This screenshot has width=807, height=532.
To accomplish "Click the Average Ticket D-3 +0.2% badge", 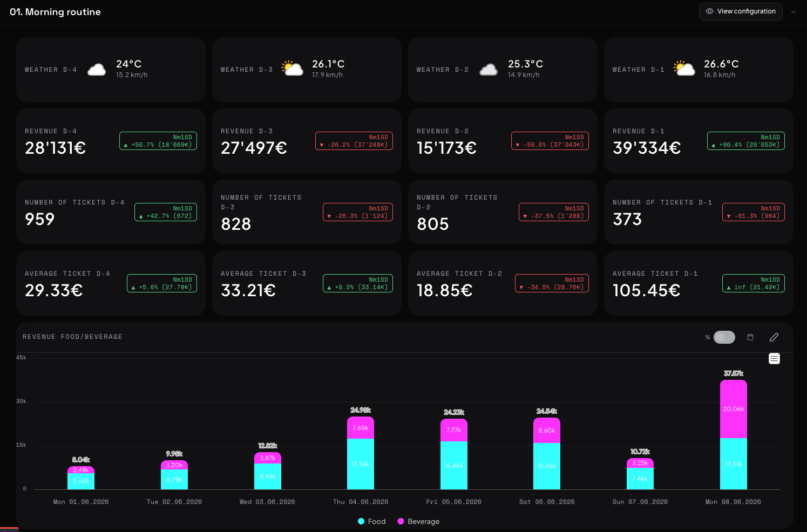I will point(358,283).
